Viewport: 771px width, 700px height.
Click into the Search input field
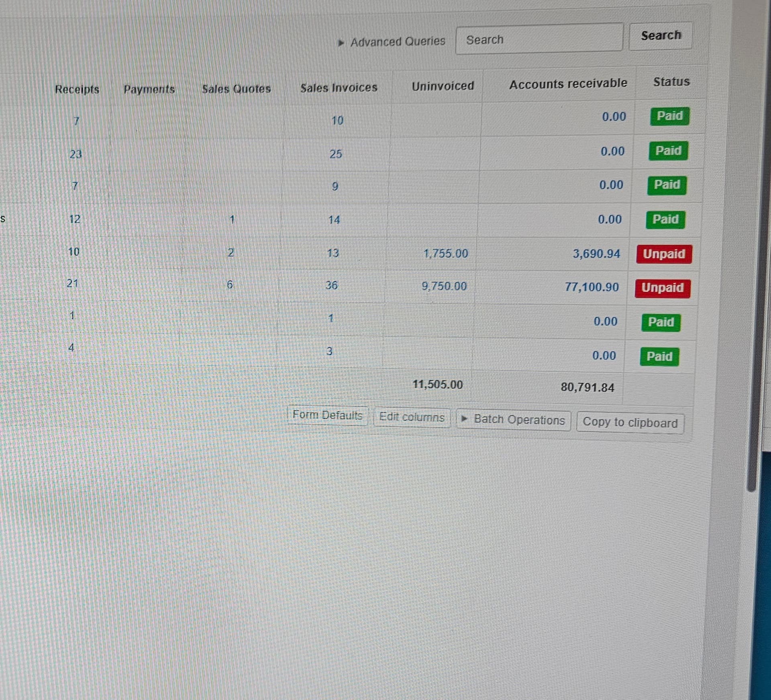[x=539, y=39]
